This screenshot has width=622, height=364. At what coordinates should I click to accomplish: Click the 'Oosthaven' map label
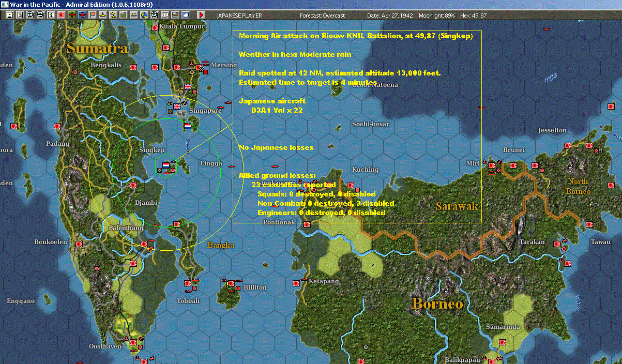coord(106,346)
